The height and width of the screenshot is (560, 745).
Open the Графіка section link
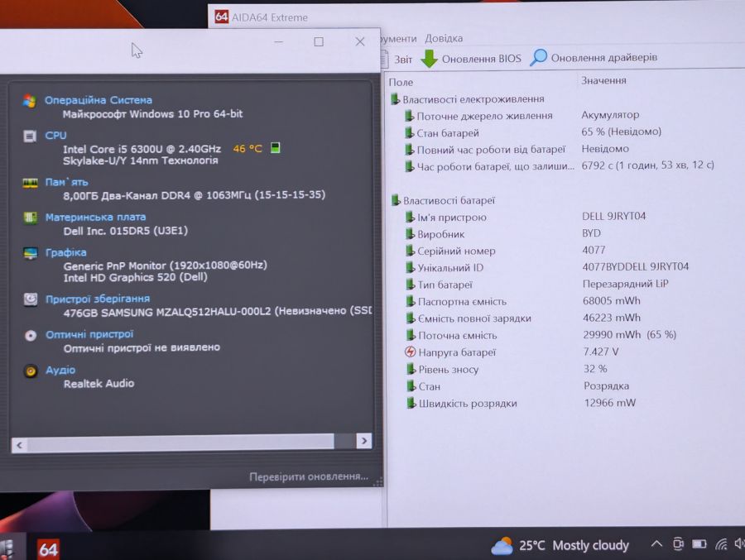pos(65,252)
